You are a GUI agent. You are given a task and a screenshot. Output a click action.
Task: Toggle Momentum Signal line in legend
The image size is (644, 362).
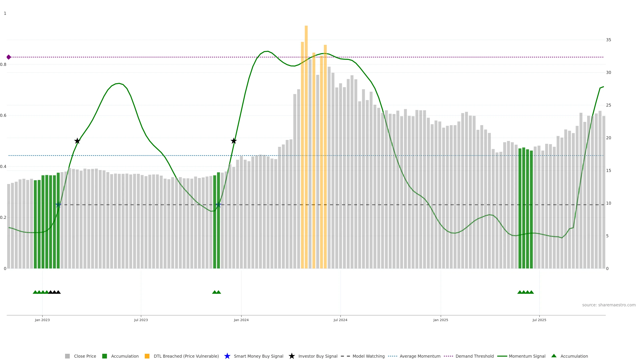tap(527, 356)
